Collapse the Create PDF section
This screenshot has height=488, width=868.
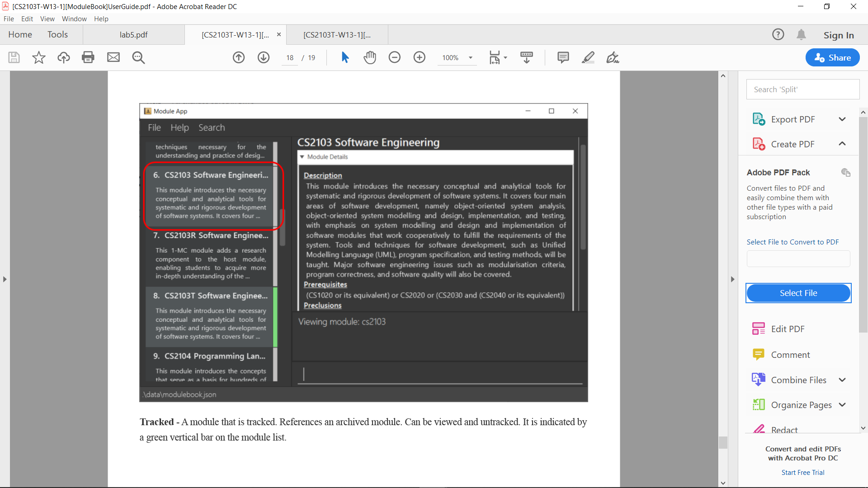pos(842,144)
